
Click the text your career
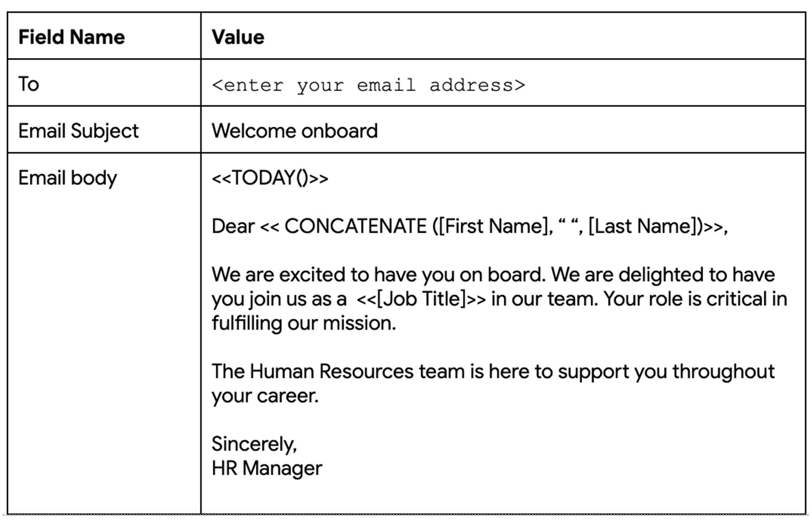265,396
